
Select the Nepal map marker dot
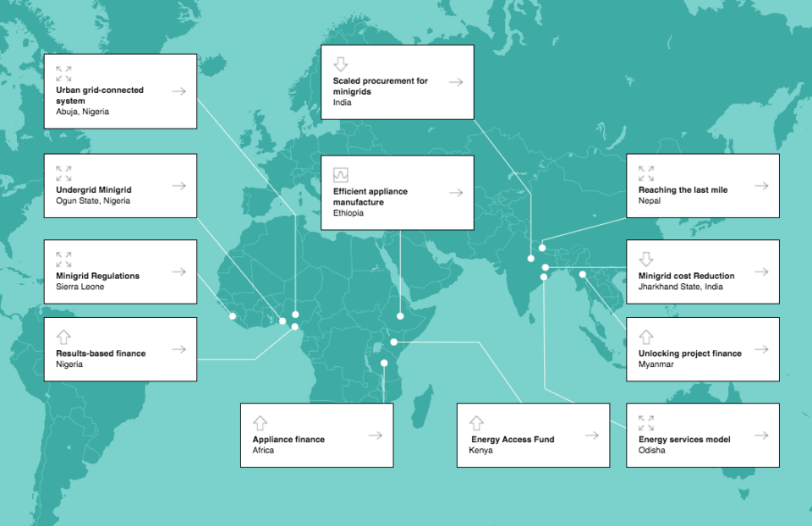point(543,249)
